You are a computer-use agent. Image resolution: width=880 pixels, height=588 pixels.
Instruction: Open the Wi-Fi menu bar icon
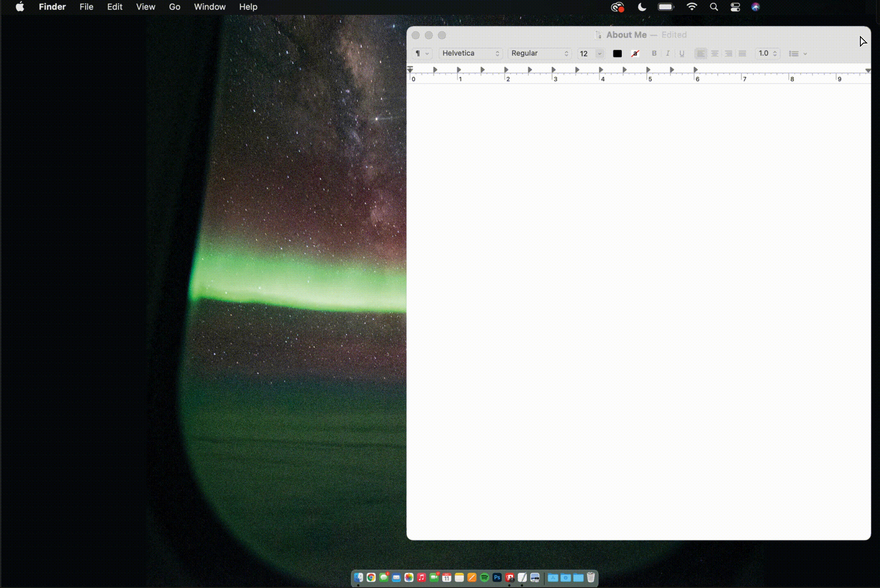pyautogui.click(x=692, y=7)
